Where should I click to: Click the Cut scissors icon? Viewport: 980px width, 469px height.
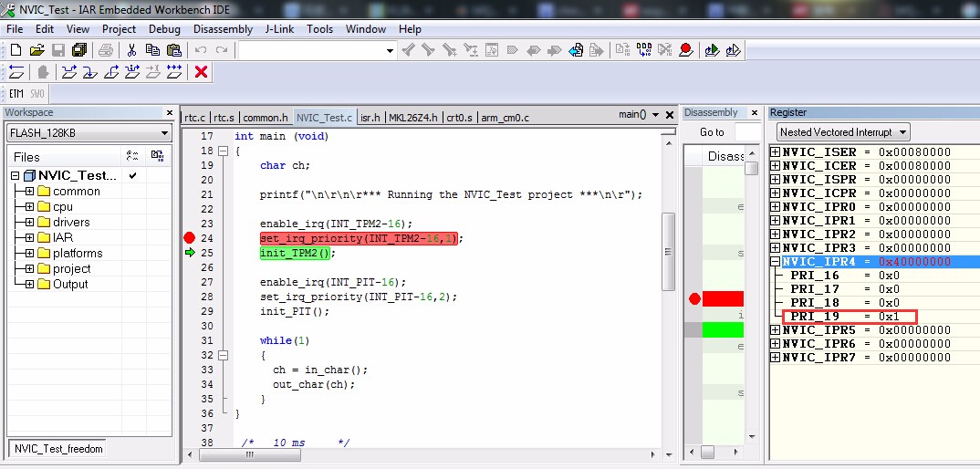click(x=131, y=50)
